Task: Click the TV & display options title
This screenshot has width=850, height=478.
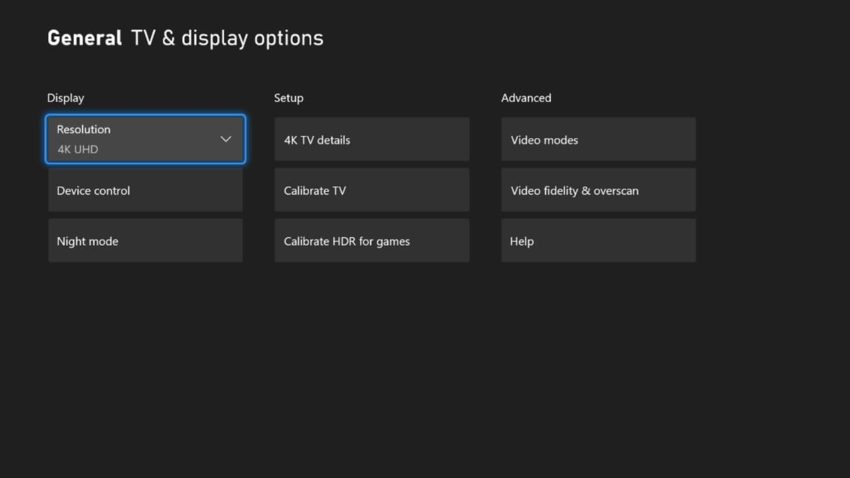Action: (x=227, y=38)
